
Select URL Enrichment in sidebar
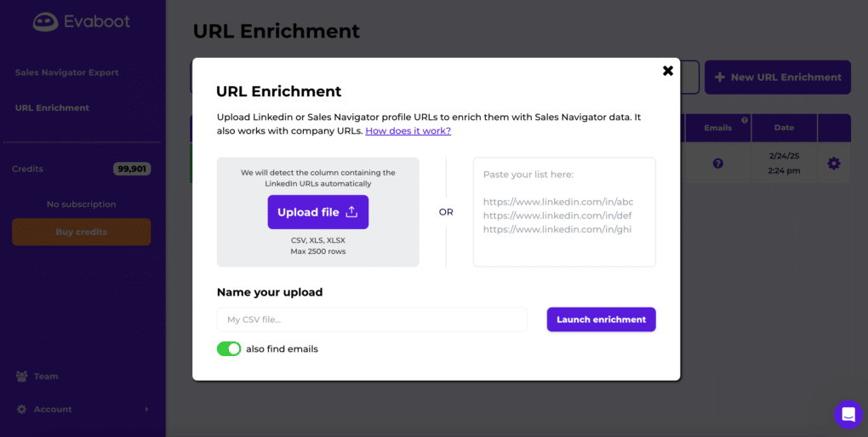(52, 108)
